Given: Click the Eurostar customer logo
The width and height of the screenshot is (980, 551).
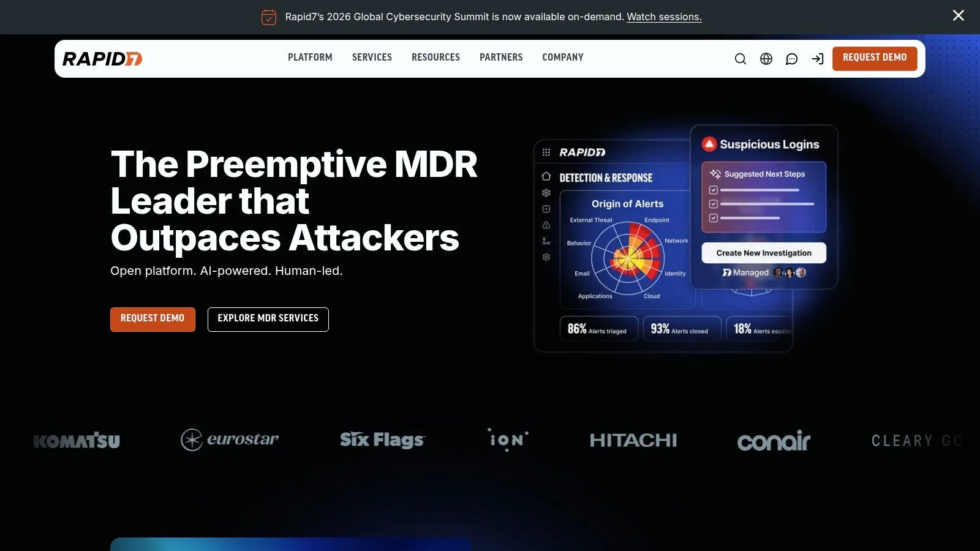Looking at the screenshot, I should click(230, 440).
